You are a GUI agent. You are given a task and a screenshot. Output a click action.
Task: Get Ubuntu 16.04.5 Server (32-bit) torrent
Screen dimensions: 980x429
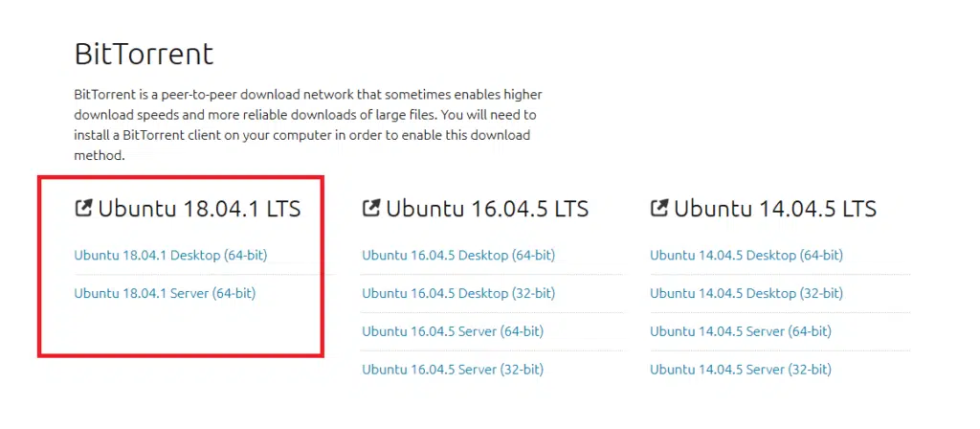point(453,370)
